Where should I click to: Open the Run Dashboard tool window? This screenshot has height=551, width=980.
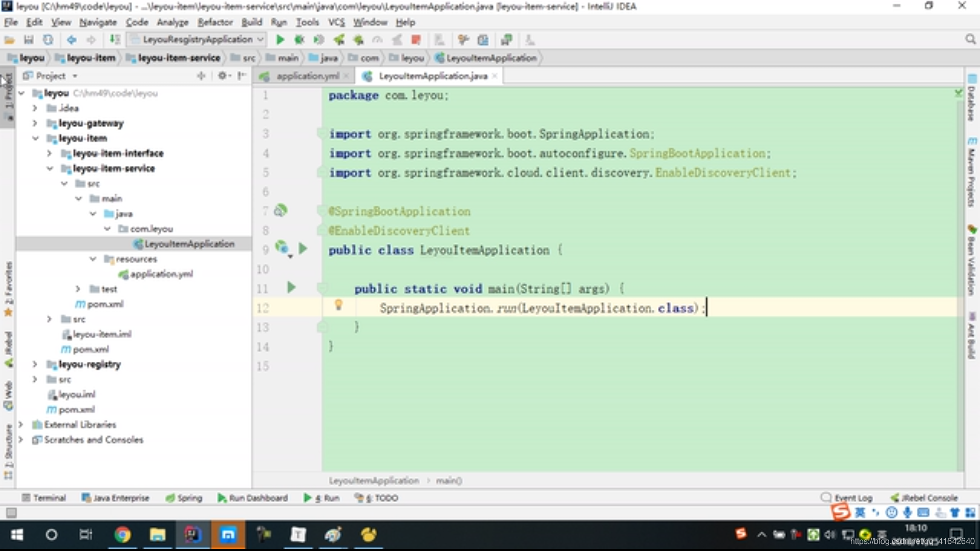click(253, 498)
